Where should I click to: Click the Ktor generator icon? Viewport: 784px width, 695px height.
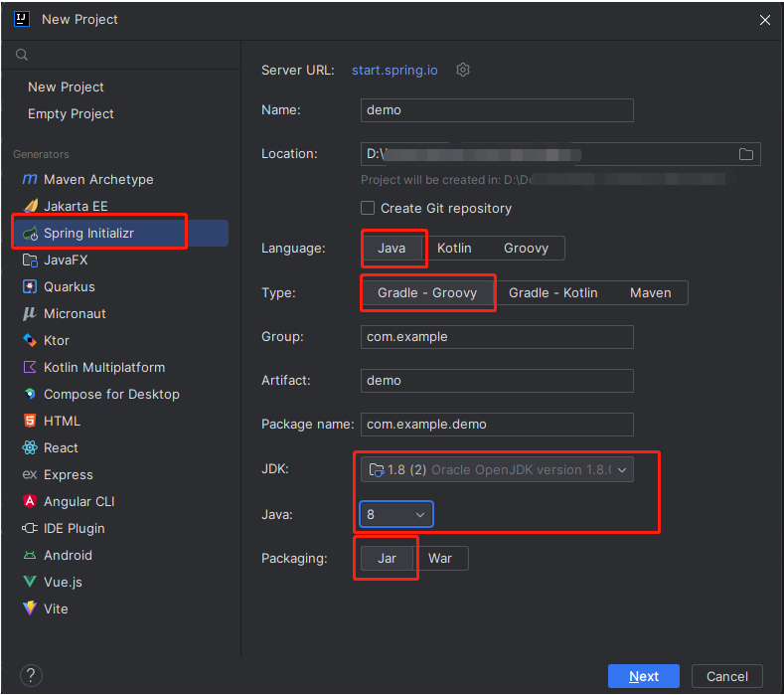point(30,340)
